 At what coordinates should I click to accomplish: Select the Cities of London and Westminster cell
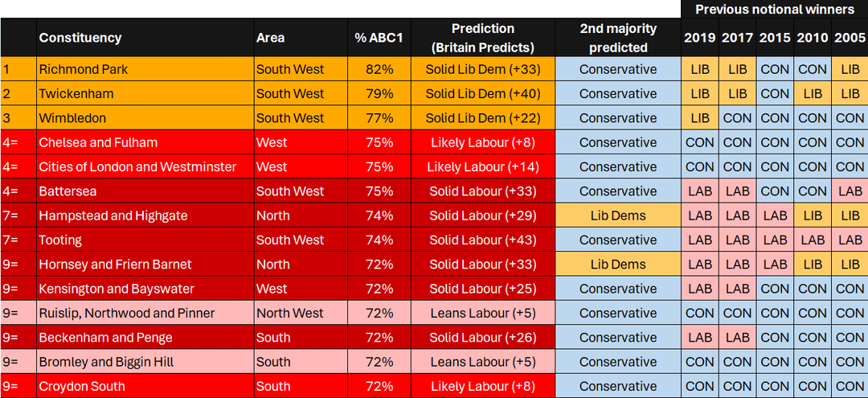tap(137, 166)
